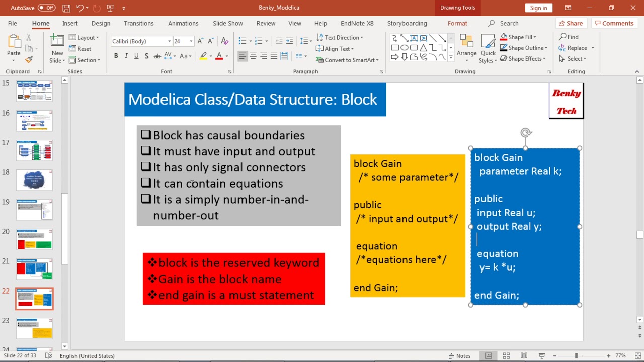
Task: Click the New Slide icon
Action: pyautogui.click(x=57, y=42)
